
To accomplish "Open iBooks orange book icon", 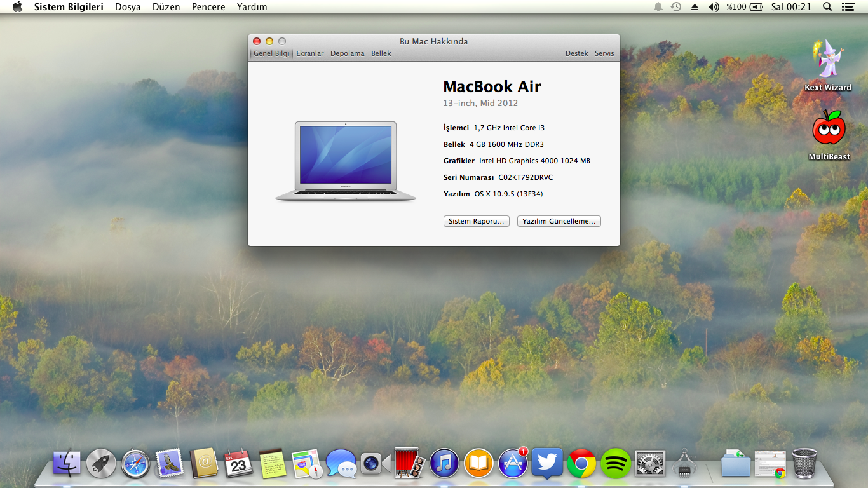I will point(478,464).
